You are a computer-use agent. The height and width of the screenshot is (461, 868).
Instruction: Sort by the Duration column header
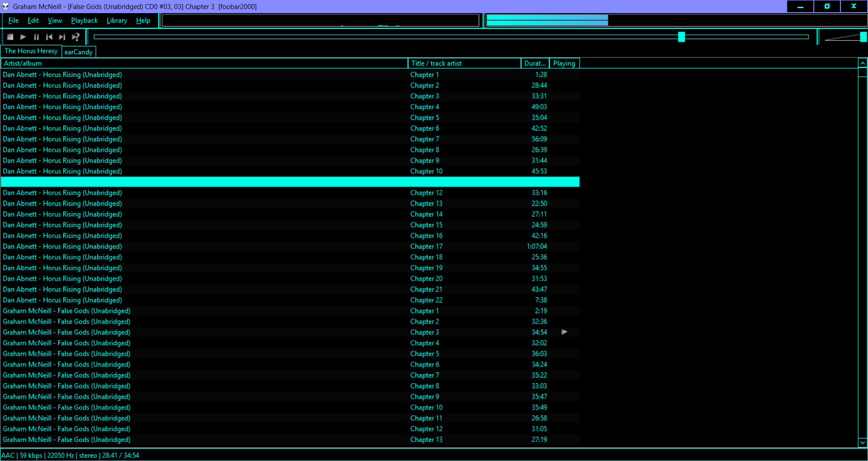pyautogui.click(x=535, y=63)
